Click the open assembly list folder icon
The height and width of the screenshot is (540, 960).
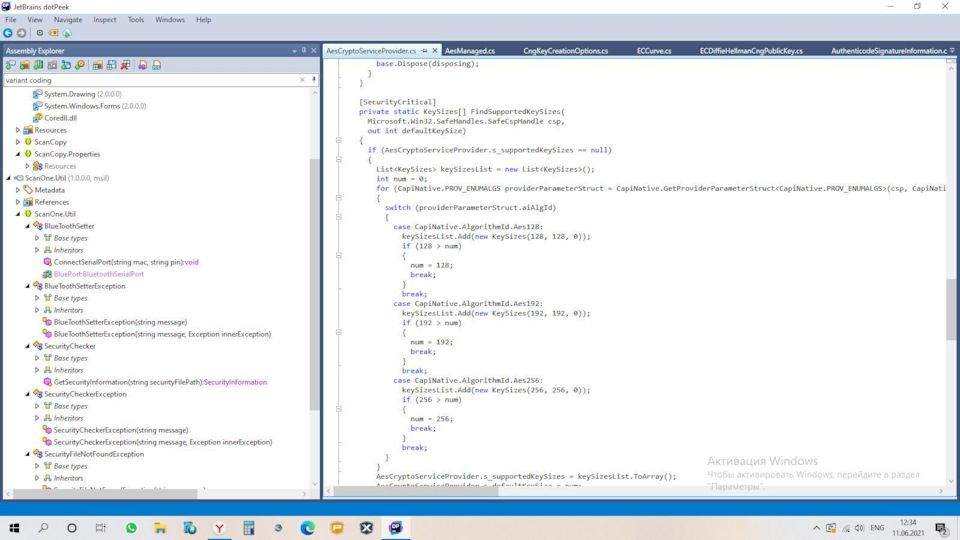[97, 65]
